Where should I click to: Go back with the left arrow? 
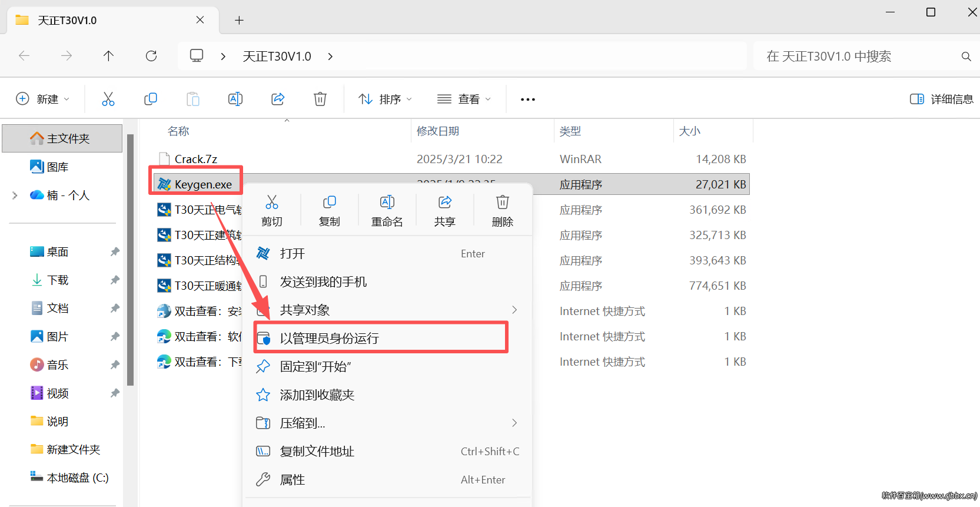coord(24,56)
